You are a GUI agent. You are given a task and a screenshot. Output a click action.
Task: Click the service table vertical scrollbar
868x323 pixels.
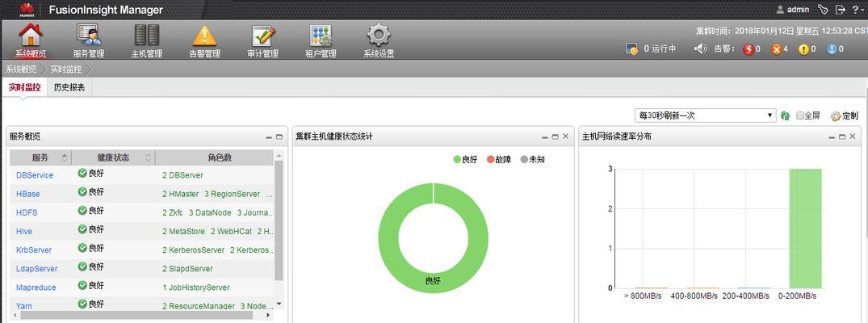click(x=279, y=221)
